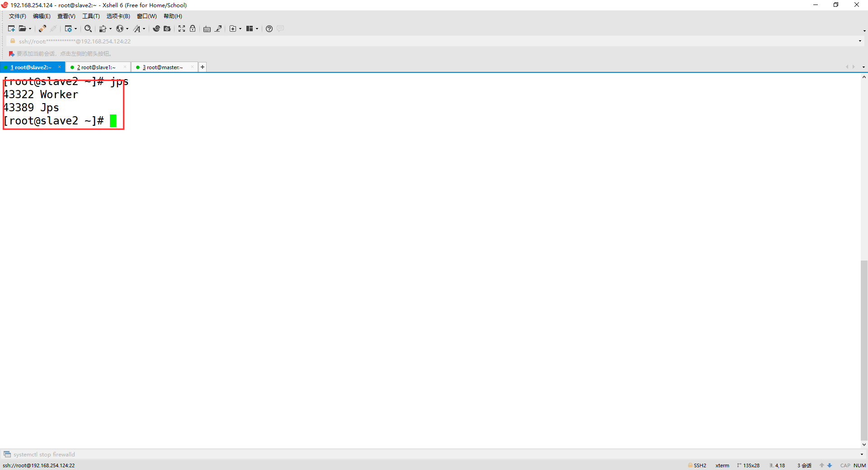This screenshot has height=470, width=868.
Task: Open the 工具(T) menu
Action: tap(91, 16)
